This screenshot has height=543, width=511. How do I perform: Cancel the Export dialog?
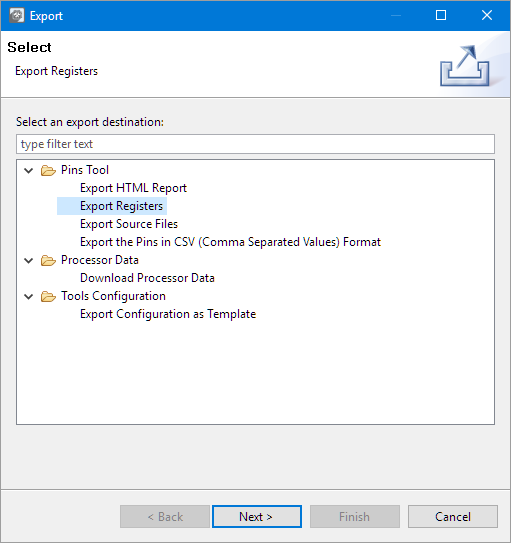tap(453, 517)
